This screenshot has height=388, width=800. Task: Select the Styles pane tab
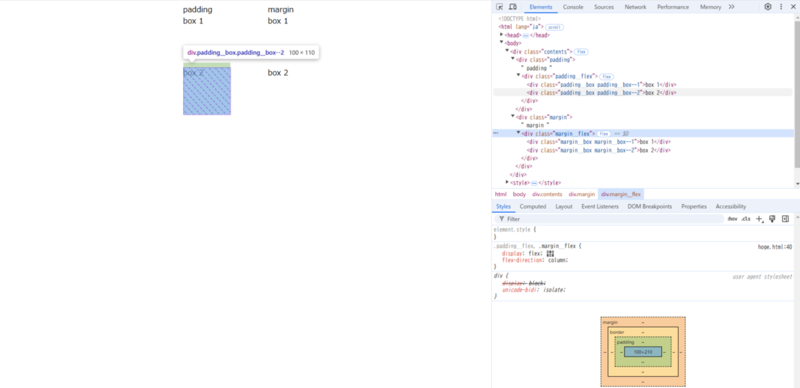(x=503, y=206)
